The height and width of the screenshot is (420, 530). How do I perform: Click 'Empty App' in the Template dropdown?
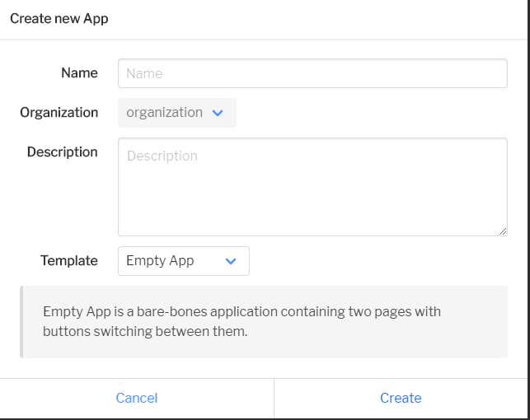point(160,260)
